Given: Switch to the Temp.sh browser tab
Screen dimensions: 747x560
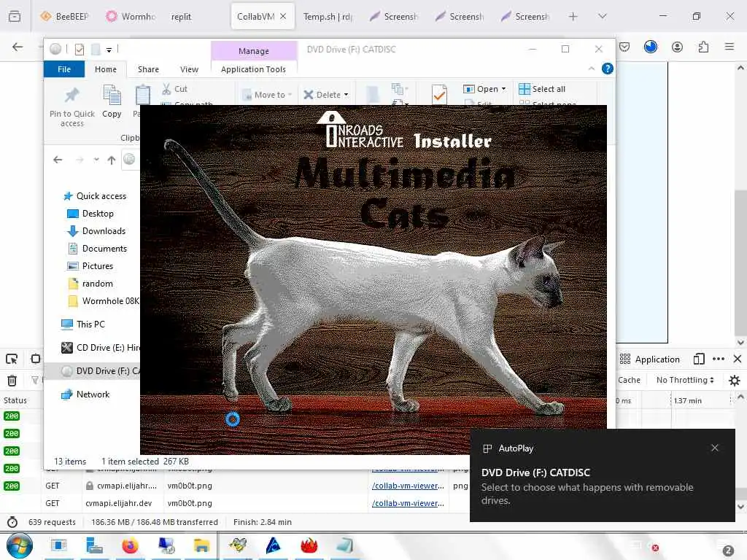Looking at the screenshot, I should point(328,16).
